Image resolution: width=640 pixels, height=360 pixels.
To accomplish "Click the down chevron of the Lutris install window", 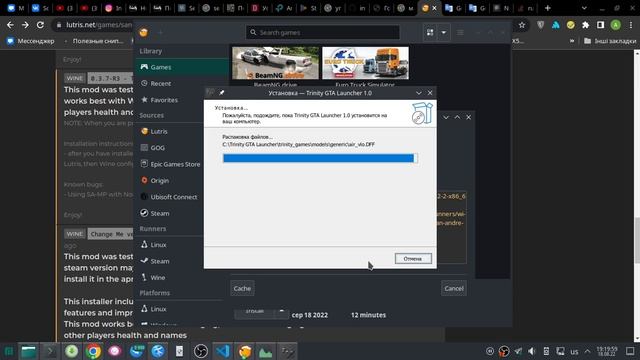I will tap(446, 117).
